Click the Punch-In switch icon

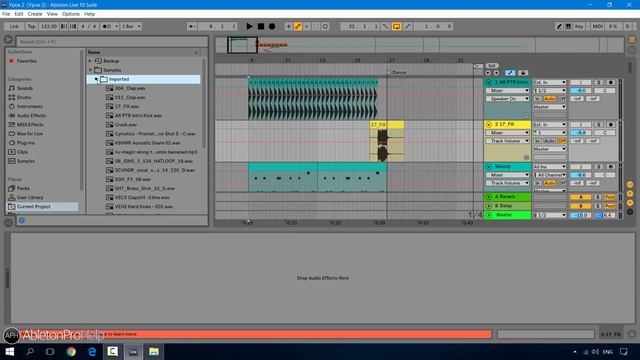(385, 26)
